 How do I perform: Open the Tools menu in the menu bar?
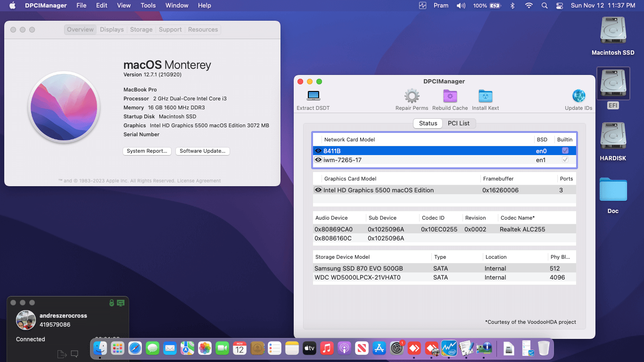tap(148, 5)
